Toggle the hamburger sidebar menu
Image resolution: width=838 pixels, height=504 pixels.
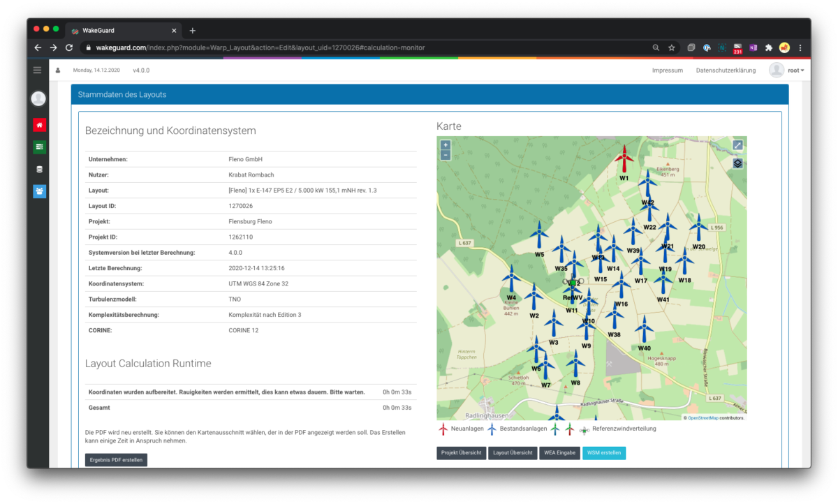(x=38, y=70)
